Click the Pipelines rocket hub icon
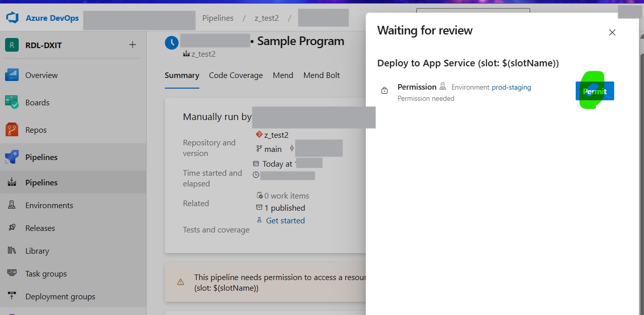This screenshot has height=315, width=644. (x=12, y=157)
